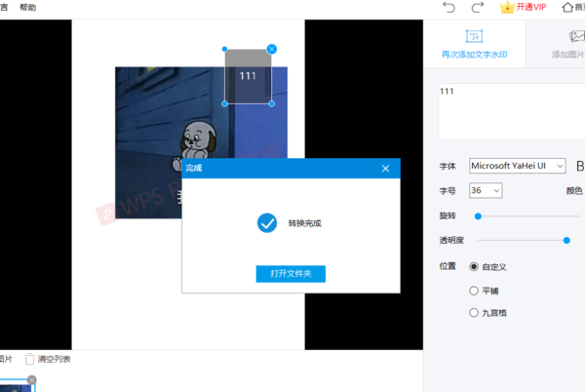Open the font size 36 dropdown
The width and height of the screenshot is (585, 392).
486,190
